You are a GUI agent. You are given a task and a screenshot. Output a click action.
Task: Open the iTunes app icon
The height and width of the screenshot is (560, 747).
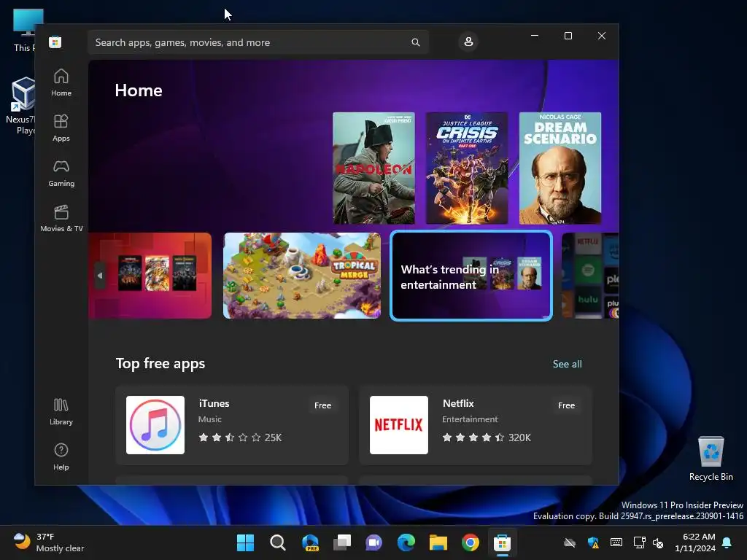tap(155, 425)
